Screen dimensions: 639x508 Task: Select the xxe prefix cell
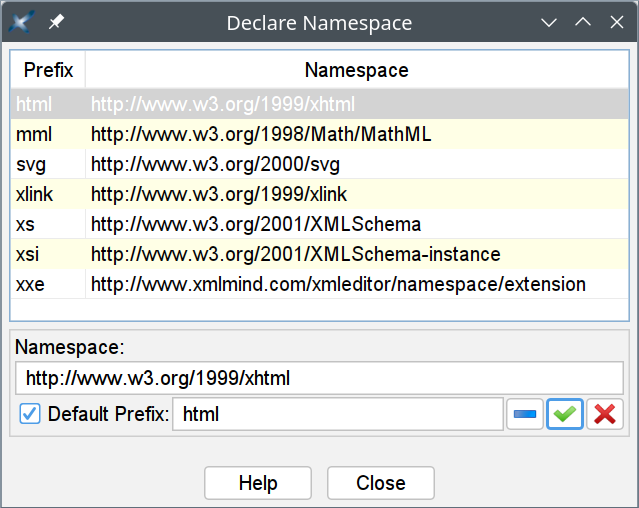(x=48, y=284)
